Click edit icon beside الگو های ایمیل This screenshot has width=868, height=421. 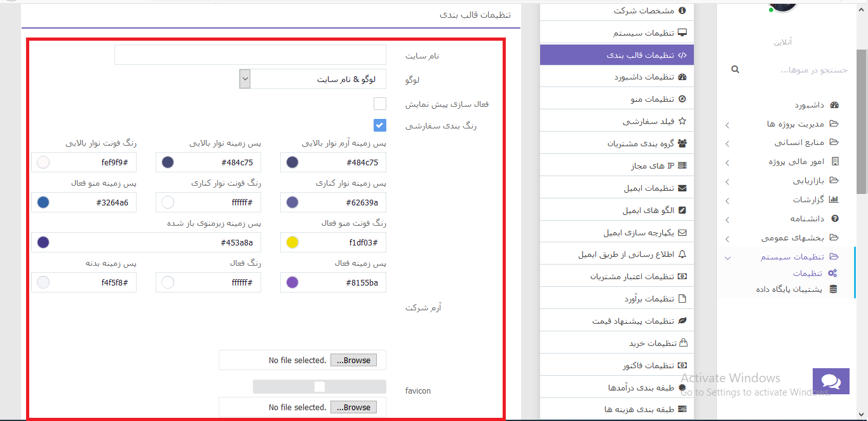[682, 210]
